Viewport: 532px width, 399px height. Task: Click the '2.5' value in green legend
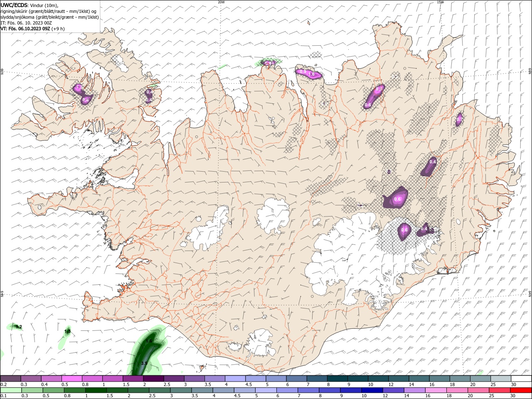coord(152,396)
